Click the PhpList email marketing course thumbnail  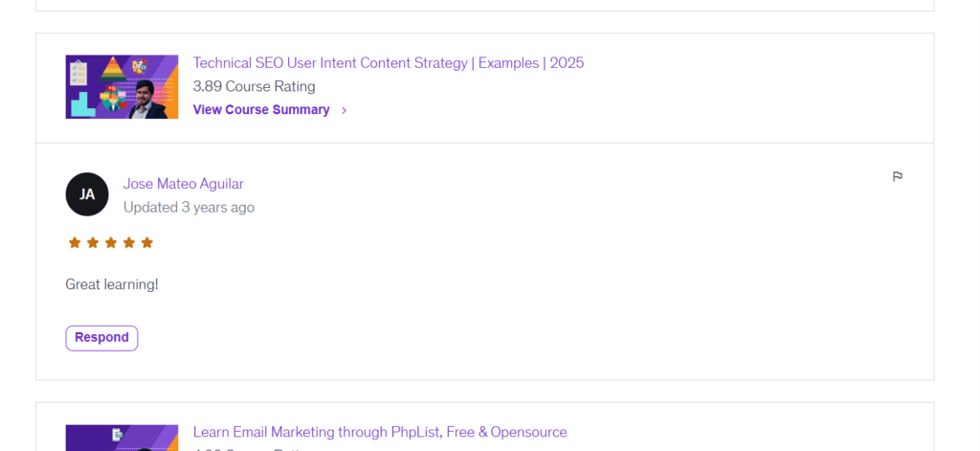pyautogui.click(x=122, y=439)
